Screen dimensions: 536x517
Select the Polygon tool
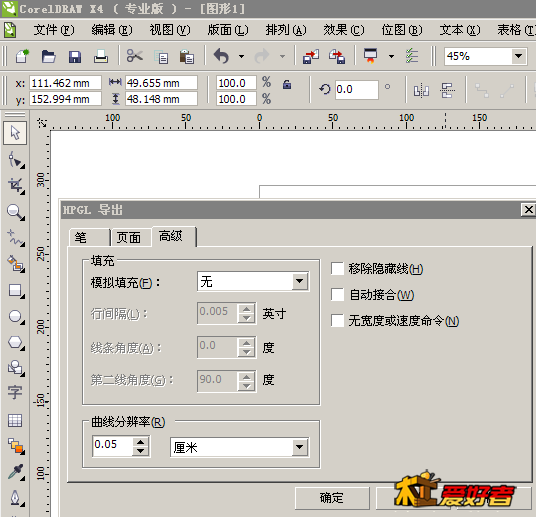(x=15, y=342)
